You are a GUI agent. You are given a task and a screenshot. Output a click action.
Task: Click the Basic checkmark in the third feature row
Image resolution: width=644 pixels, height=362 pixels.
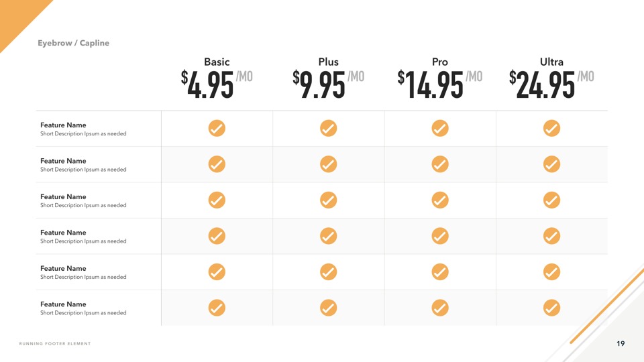pos(217,200)
